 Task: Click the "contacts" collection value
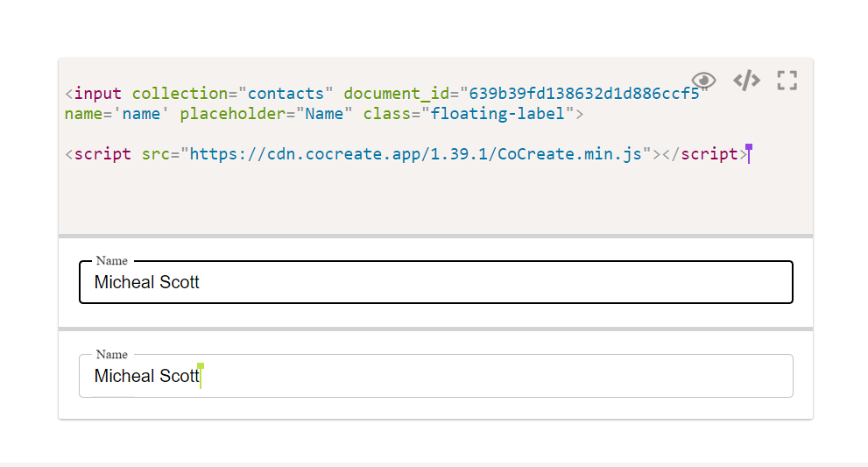click(x=286, y=93)
